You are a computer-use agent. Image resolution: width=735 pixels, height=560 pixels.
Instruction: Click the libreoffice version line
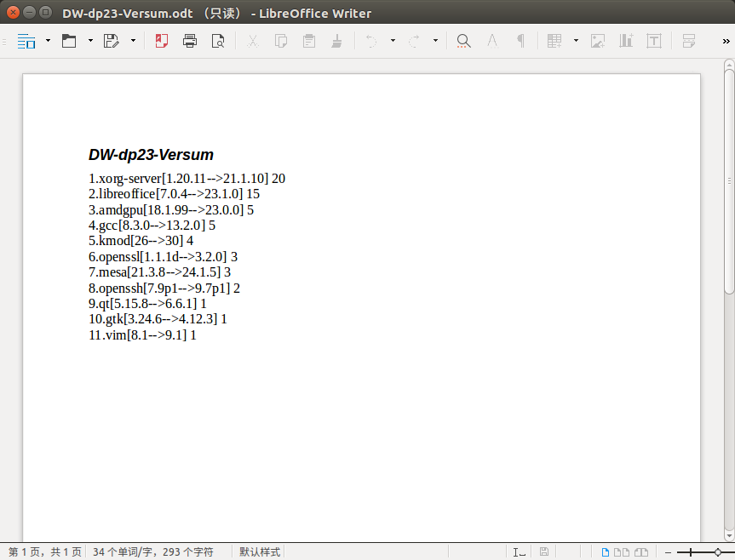coord(174,194)
